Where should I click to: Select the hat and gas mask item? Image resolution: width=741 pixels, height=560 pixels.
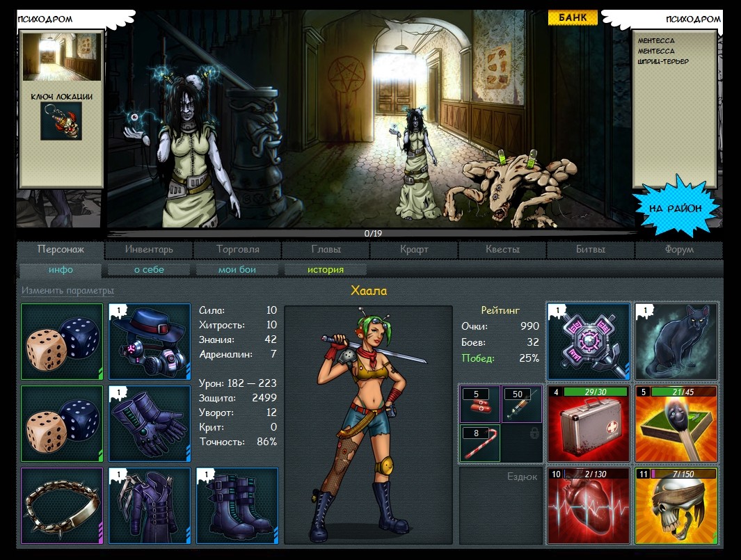[150, 341]
